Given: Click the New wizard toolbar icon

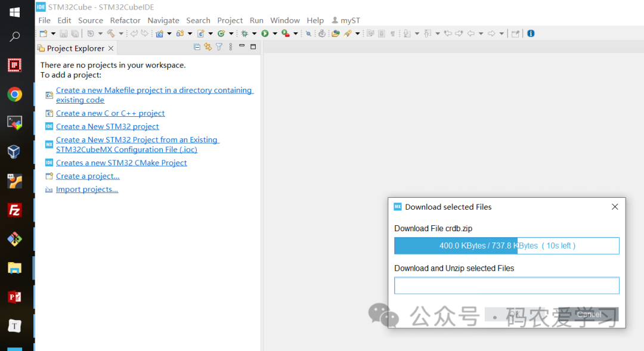Looking at the screenshot, I should pyautogui.click(x=43, y=33).
